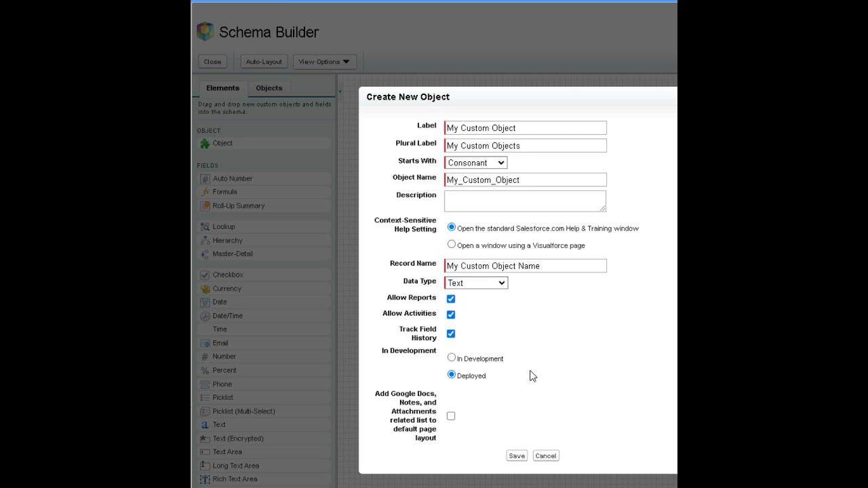Click the Number hash icon

point(205,357)
